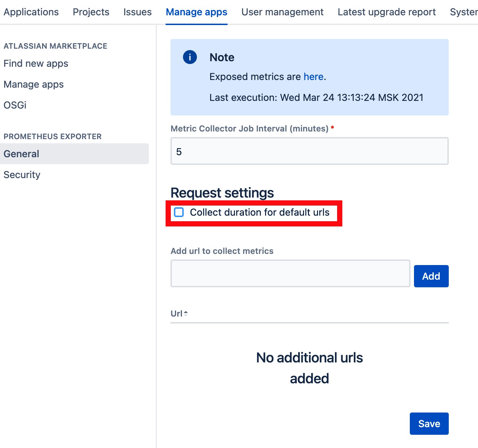Click the 'Last execution' timestamp text

316,98
